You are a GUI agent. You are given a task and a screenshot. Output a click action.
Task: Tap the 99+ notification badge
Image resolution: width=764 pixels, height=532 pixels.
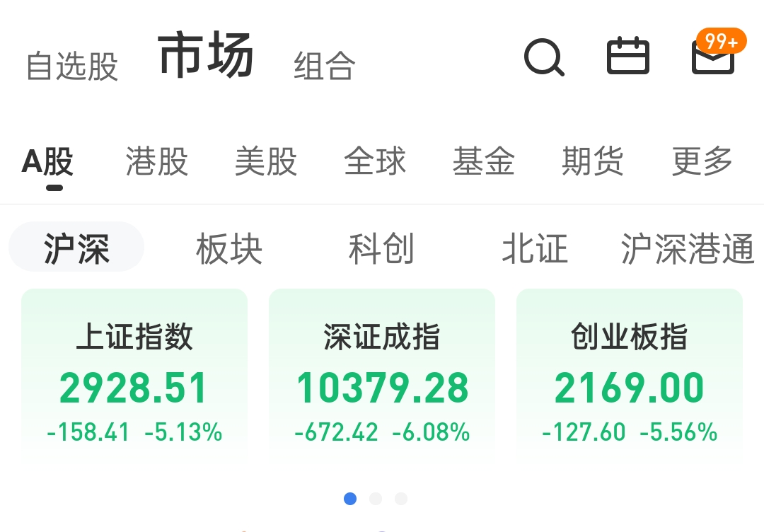[721, 41]
